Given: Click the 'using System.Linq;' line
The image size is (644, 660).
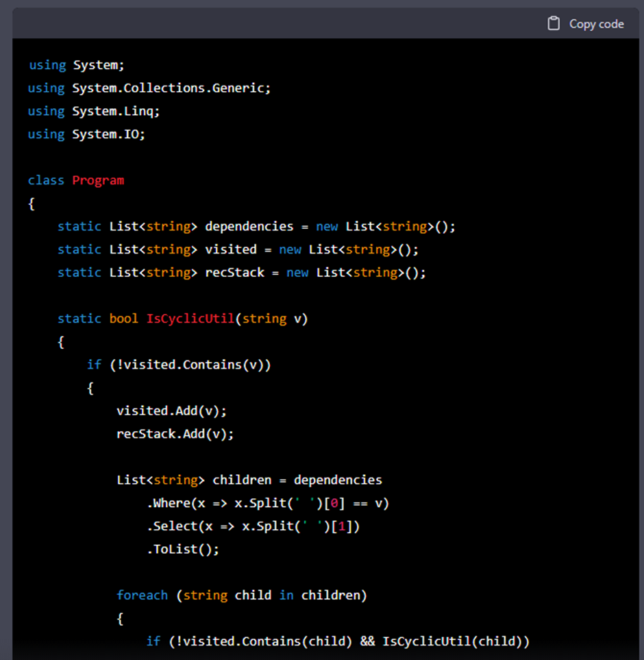Looking at the screenshot, I should tap(93, 111).
